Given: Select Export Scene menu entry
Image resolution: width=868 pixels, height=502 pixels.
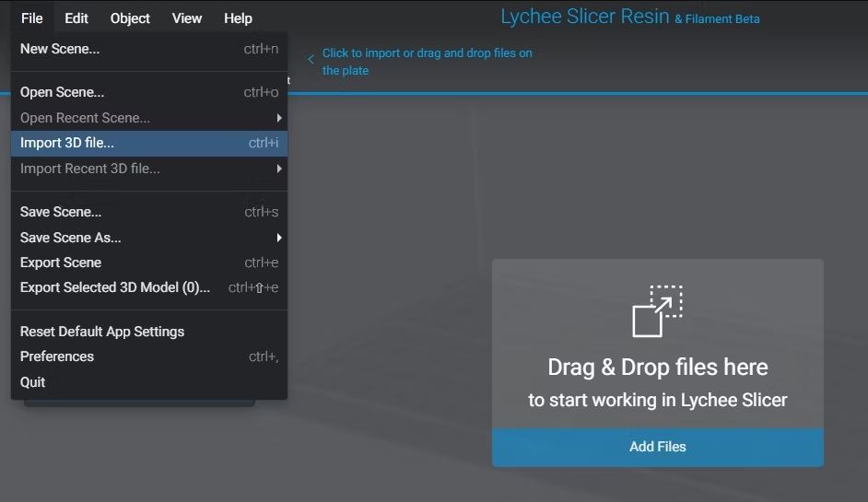Looking at the screenshot, I should tap(149, 263).
